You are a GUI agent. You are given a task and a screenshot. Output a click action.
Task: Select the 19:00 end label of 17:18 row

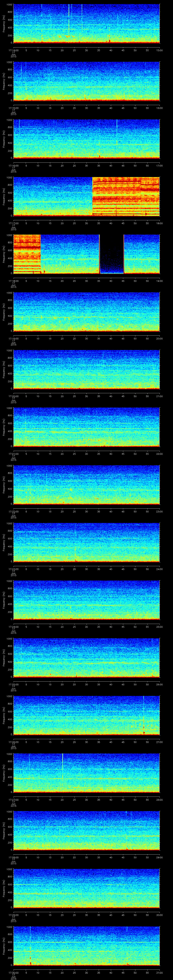coord(159,281)
